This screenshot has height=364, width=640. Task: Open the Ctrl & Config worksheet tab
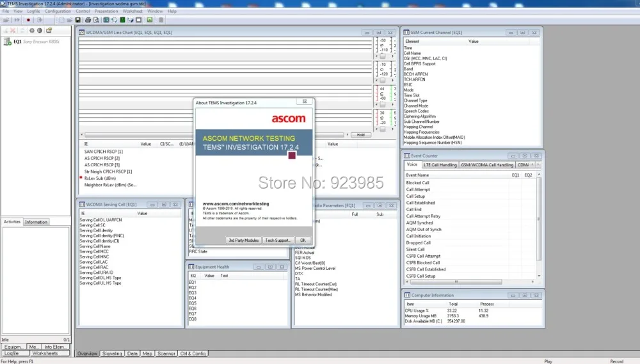click(193, 354)
